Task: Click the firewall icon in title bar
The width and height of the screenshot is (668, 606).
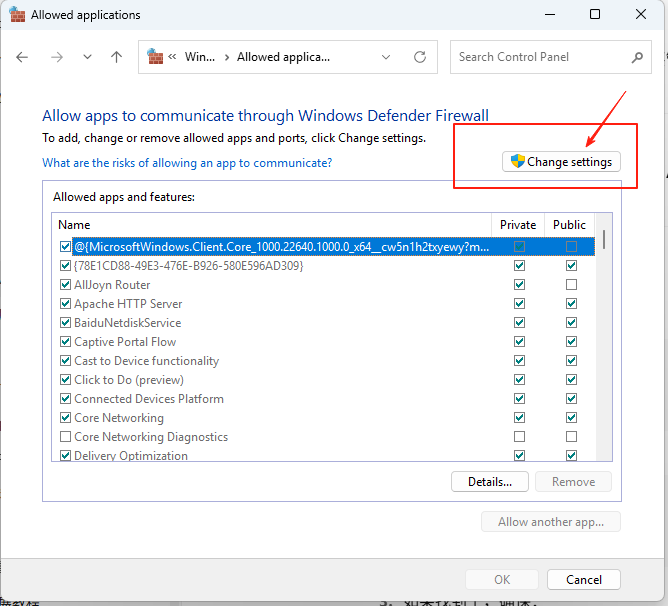Action: [17, 14]
